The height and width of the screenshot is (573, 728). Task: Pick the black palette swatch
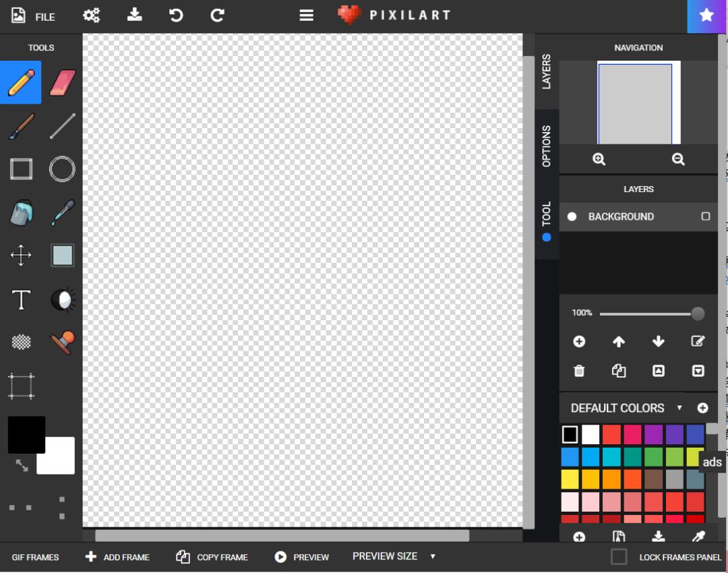[x=570, y=435]
